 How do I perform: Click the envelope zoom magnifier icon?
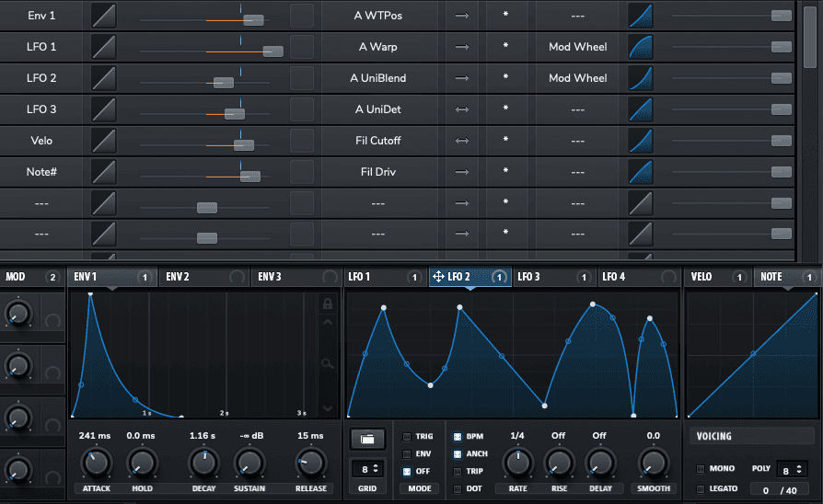328,363
